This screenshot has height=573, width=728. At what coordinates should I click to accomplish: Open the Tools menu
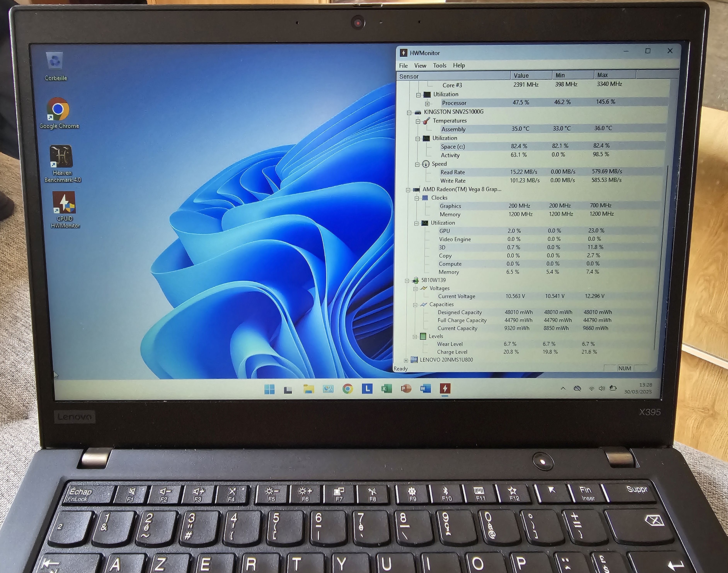point(439,66)
